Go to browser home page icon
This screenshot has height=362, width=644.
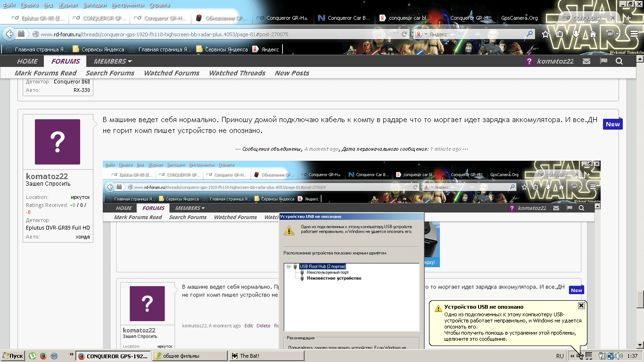[593, 34]
